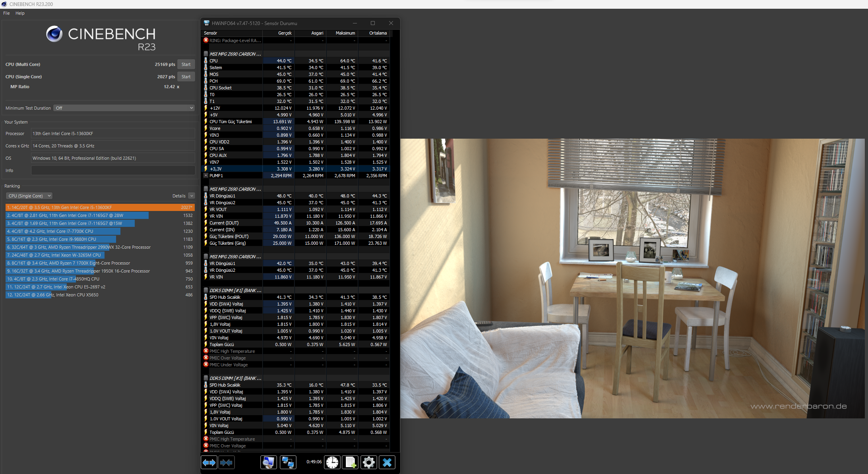Click the Info input field in Your System
868x474 pixels.
click(113, 170)
